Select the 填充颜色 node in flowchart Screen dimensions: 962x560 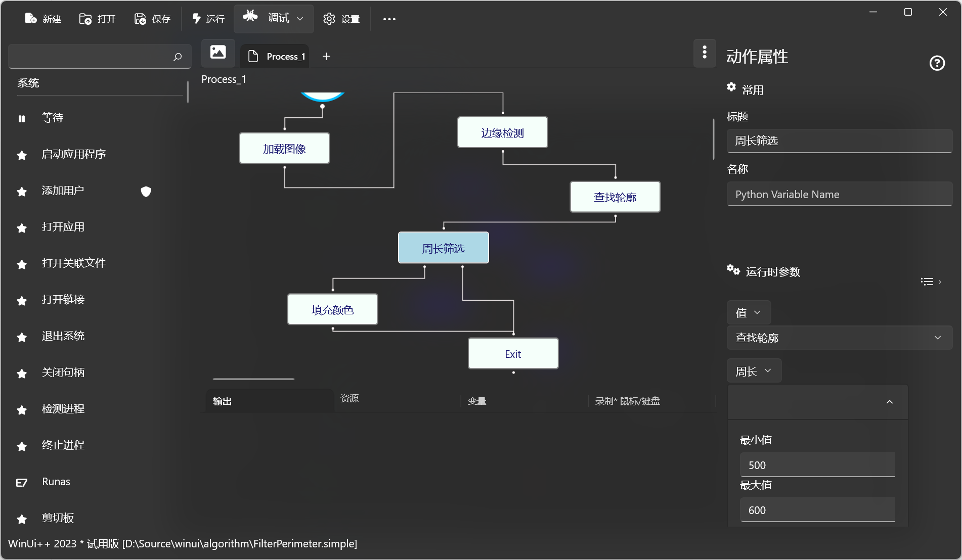pyautogui.click(x=332, y=310)
